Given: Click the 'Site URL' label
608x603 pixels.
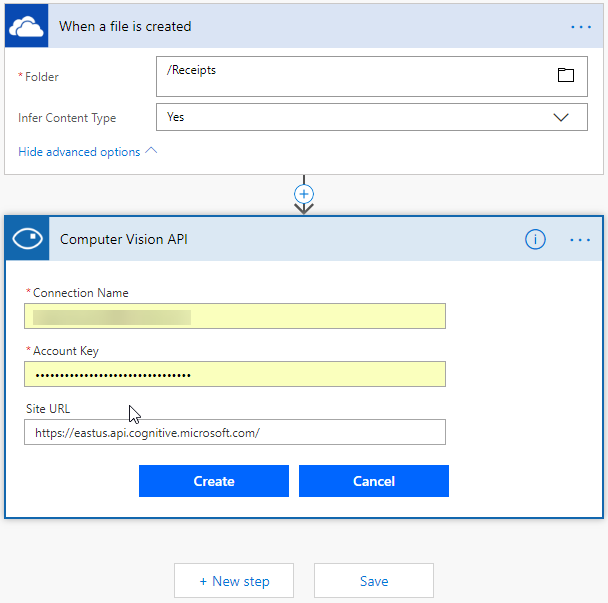Looking at the screenshot, I should [x=48, y=409].
